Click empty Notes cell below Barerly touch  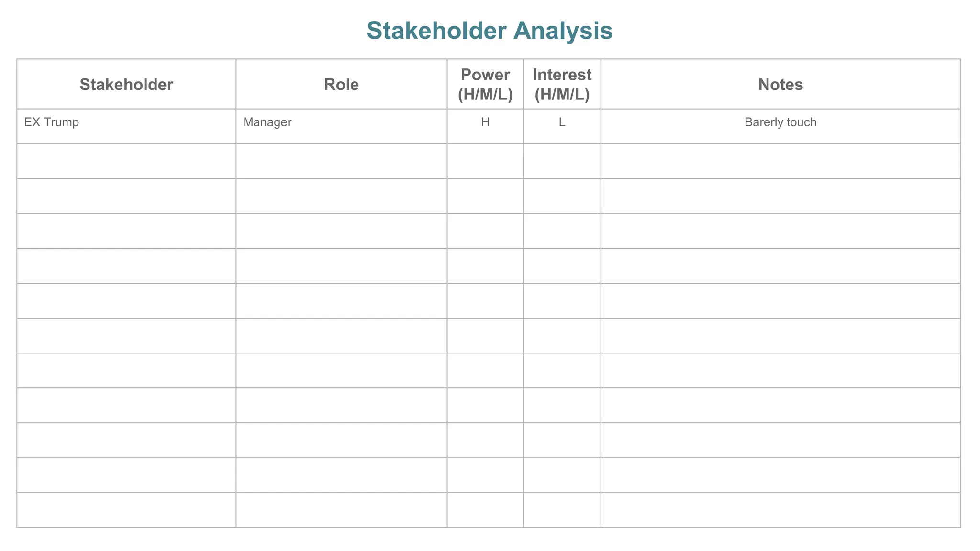(x=780, y=161)
